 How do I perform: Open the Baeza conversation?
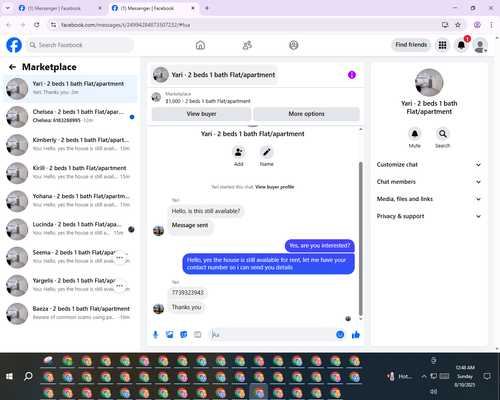coord(70,314)
